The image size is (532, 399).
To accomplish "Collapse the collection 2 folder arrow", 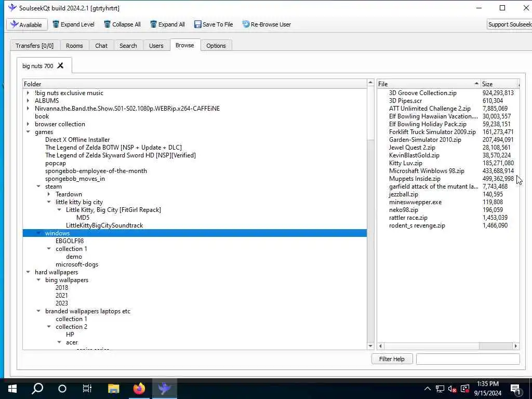I will click(49, 327).
